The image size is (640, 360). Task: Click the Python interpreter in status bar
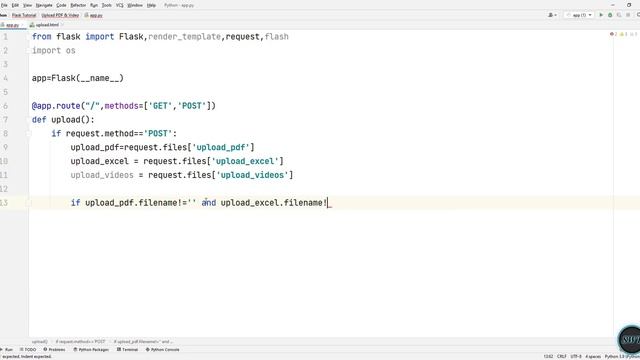pyautogui.click(x=622, y=357)
